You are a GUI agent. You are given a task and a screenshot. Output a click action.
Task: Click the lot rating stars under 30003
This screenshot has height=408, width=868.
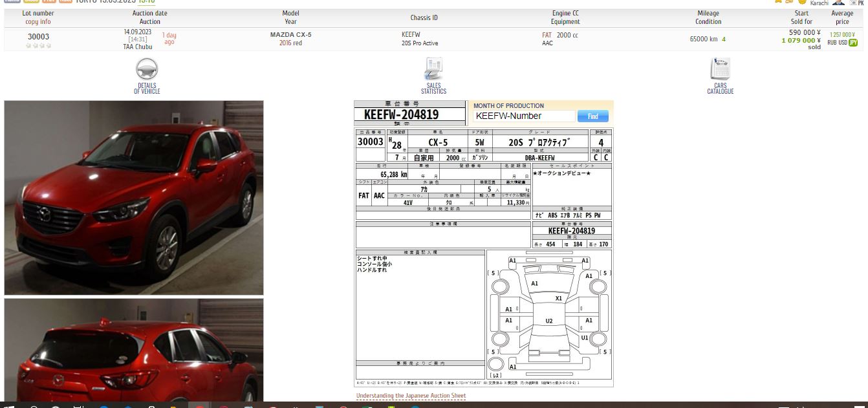pos(38,46)
